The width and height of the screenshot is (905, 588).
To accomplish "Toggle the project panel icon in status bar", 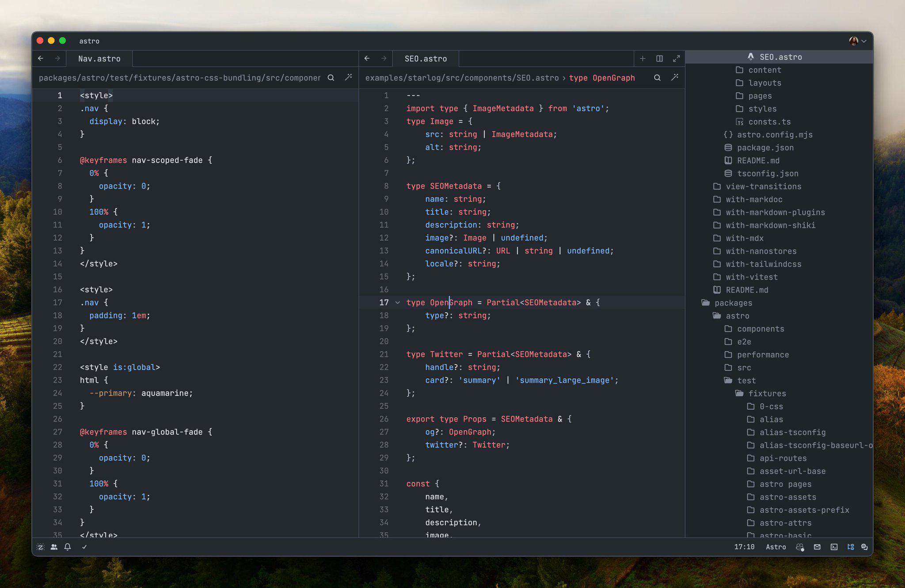I will click(x=851, y=547).
